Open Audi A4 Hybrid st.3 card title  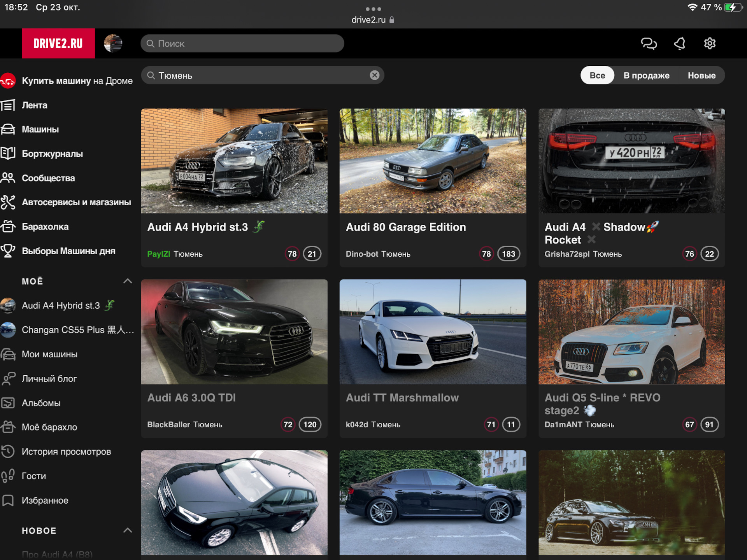point(206,227)
